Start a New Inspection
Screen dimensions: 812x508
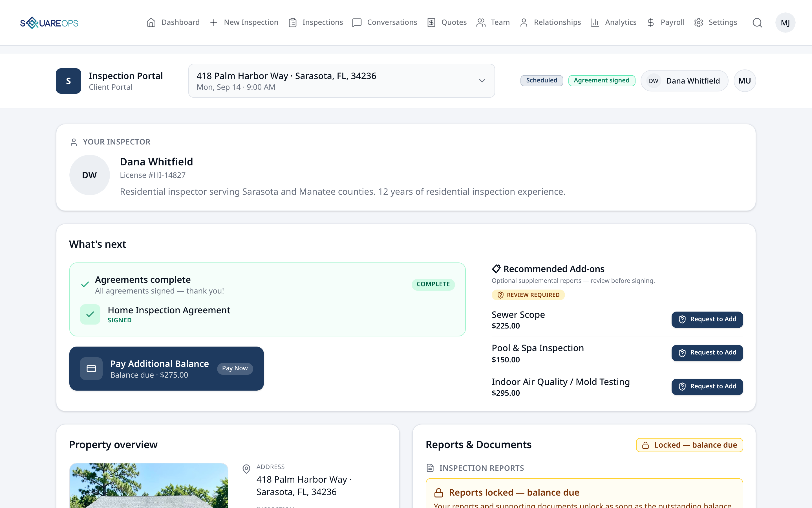244,23
